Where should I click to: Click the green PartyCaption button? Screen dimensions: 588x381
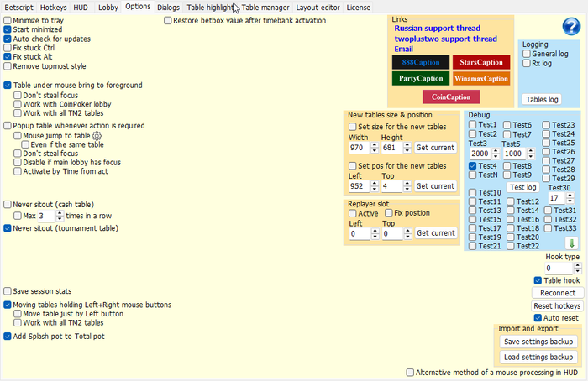coord(420,78)
